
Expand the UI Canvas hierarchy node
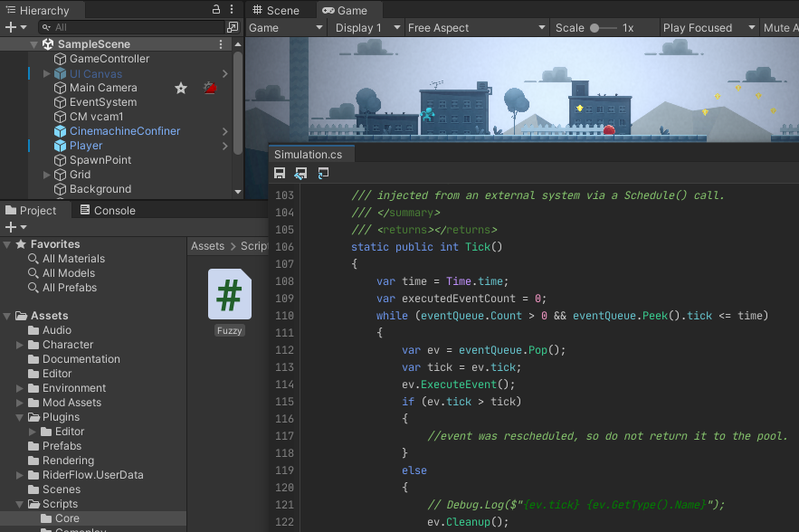(x=47, y=73)
